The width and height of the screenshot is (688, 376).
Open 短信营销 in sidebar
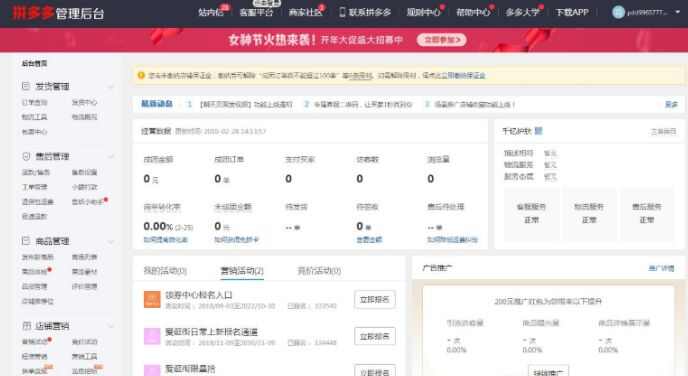coord(35,356)
